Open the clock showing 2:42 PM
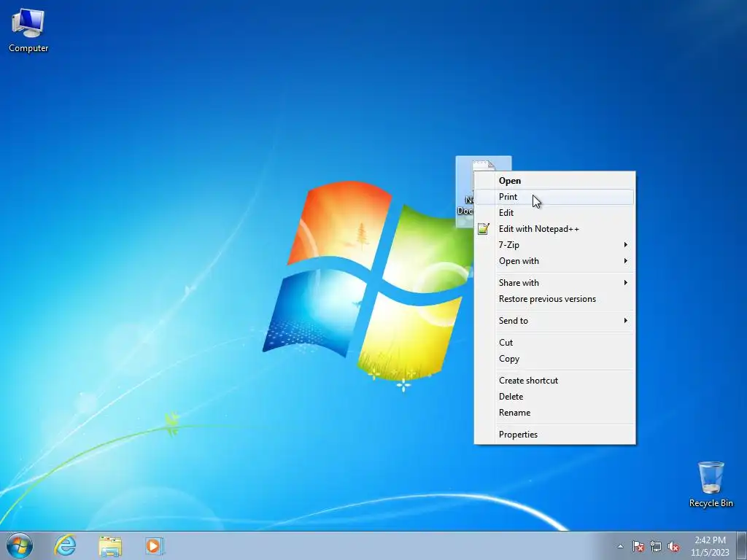This screenshot has width=747, height=560. (710, 546)
